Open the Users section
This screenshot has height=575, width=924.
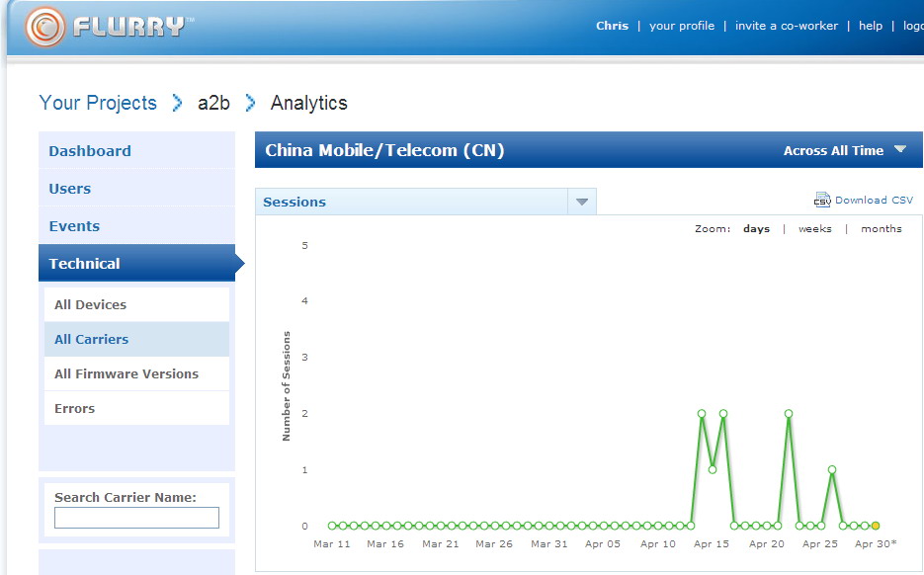136,189
